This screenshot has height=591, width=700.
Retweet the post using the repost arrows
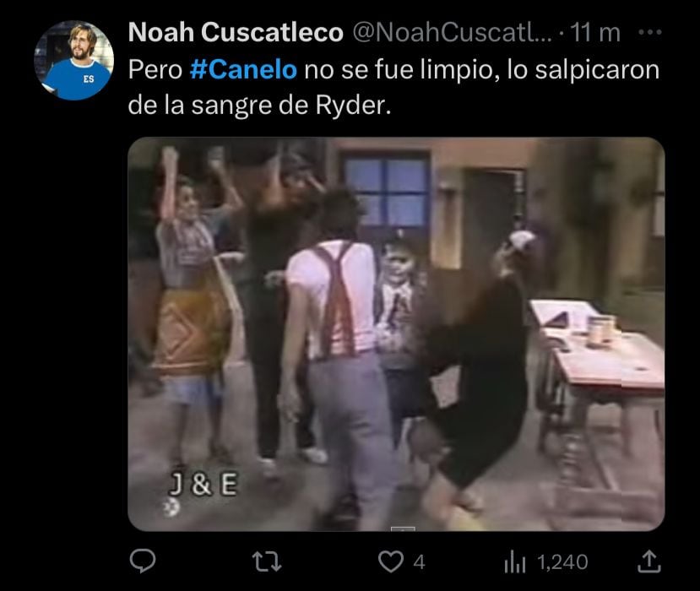pyautogui.click(x=267, y=561)
